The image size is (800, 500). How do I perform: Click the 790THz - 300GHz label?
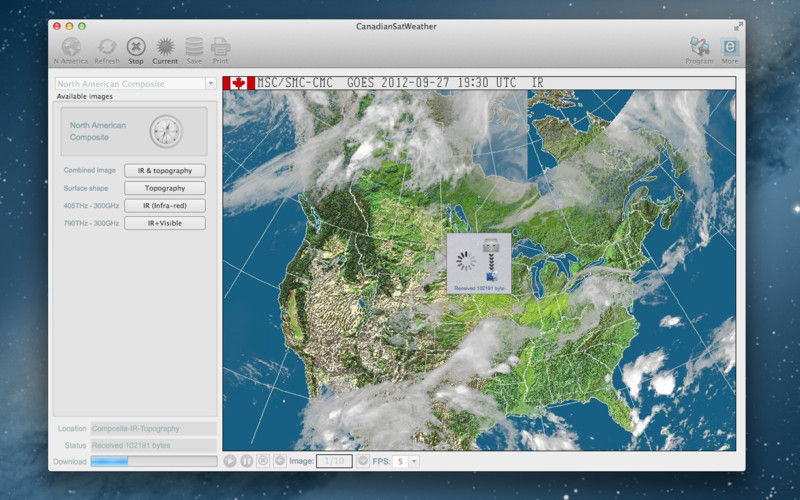coord(91,223)
